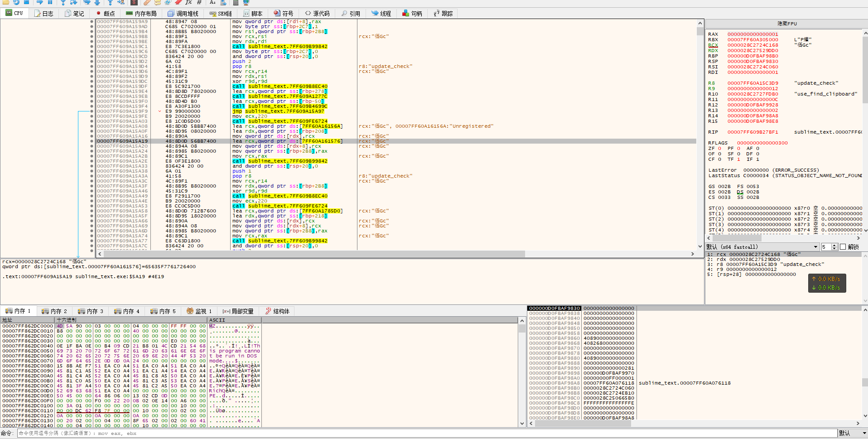The image size is (868, 439).
Task: Click the Scylla red S icon
Action: 134,2
